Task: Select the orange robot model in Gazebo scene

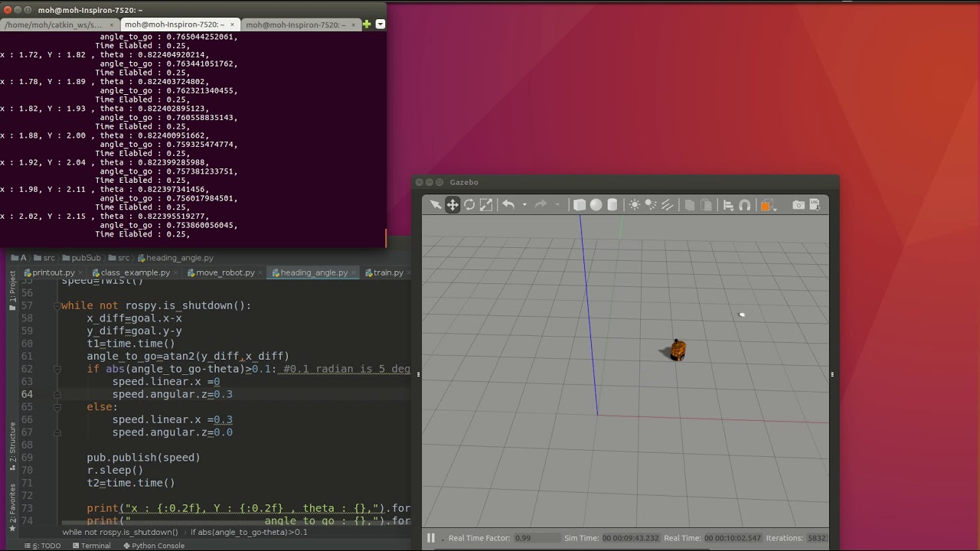Action: 678,350
